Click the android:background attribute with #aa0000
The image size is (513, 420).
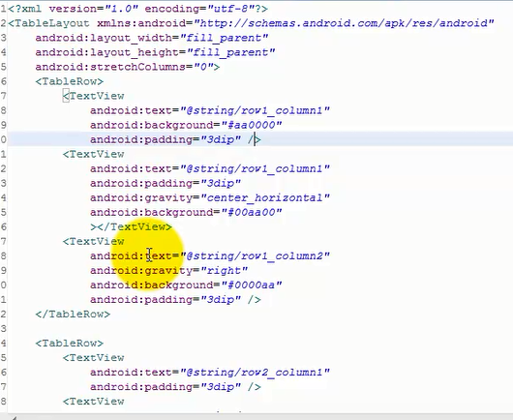click(152, 125)
